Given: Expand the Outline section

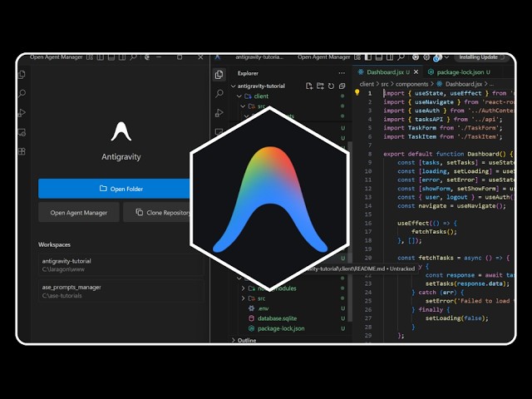Looking at the screenshot, I should [x=244, y=340].
